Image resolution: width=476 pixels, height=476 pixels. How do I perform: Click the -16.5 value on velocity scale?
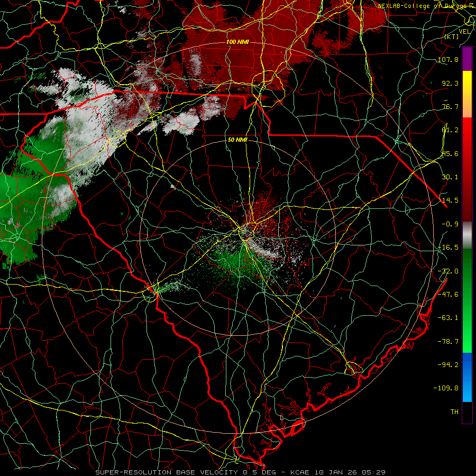(448, 248)
